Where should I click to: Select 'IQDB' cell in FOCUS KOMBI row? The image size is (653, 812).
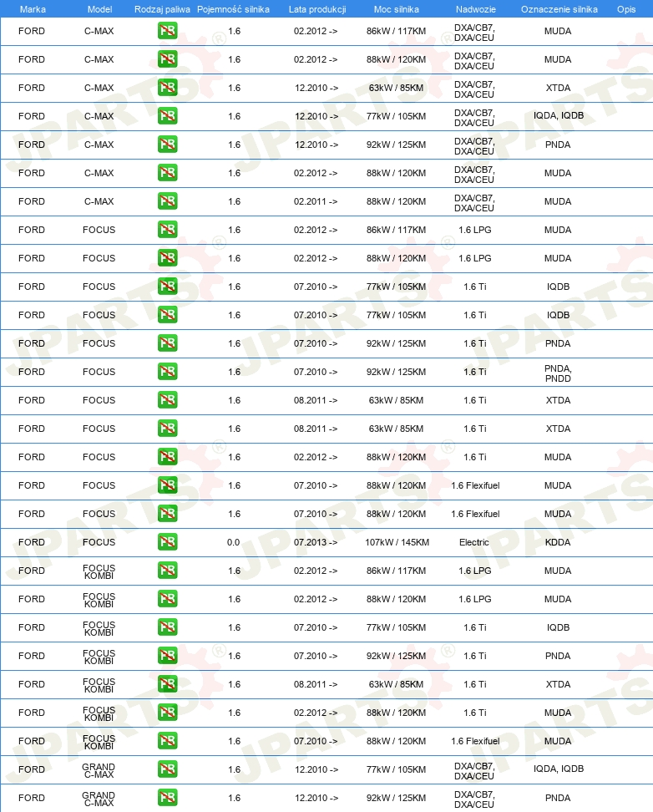coord(558,627)
